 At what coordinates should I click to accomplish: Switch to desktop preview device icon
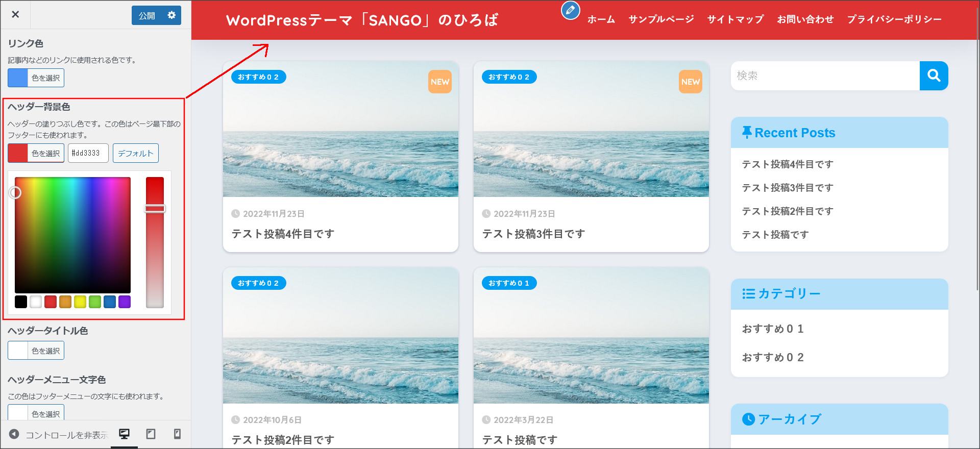pyautogui.click(x=124, y=434)
